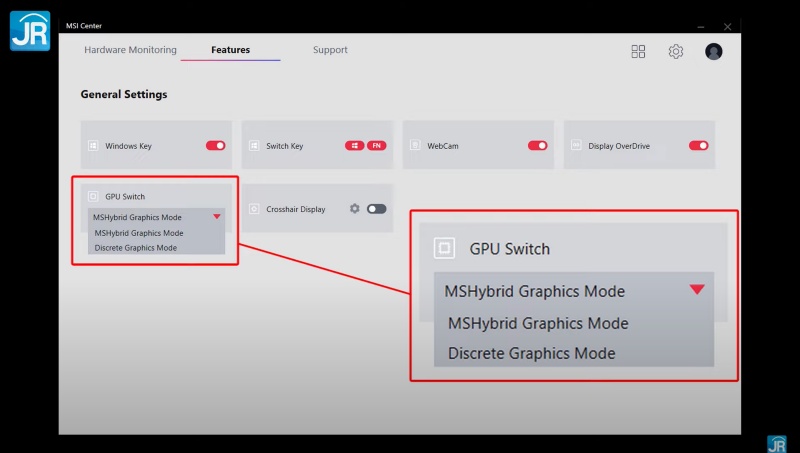Turn off the WebCam toggle
The height and width of the screenshot is (453, 800).
(x=538, y=146)
